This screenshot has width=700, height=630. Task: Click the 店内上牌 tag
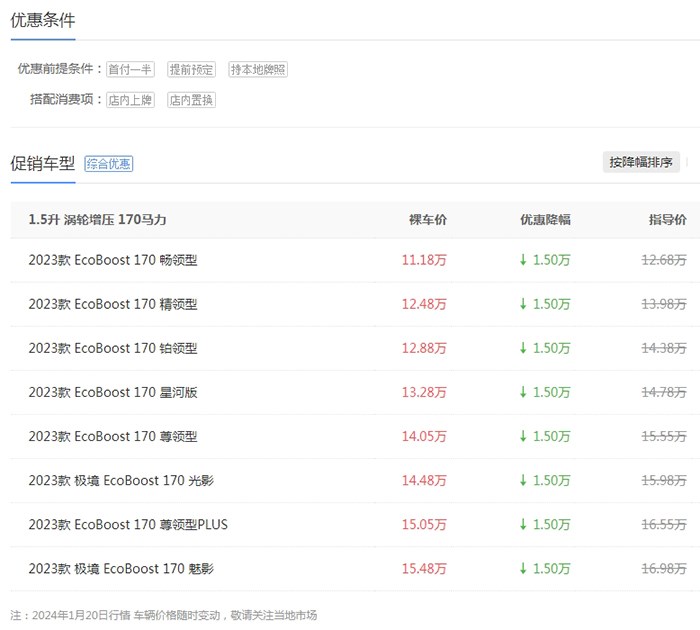pos(130,100)
